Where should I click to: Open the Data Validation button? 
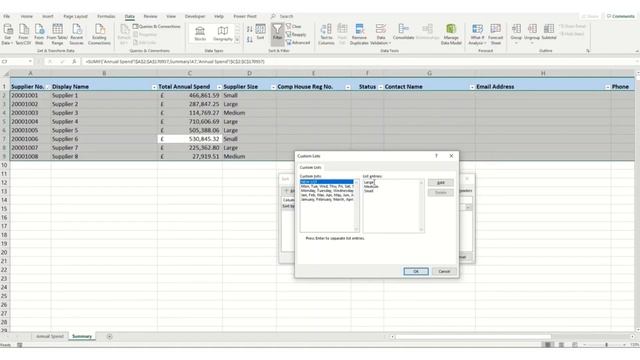coord(380,34)
